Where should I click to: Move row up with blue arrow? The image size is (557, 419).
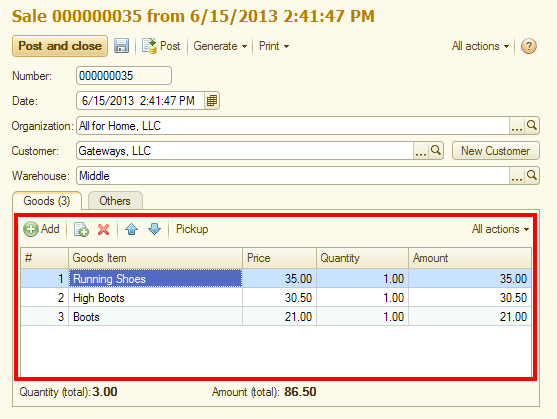[x=131, y=229]
